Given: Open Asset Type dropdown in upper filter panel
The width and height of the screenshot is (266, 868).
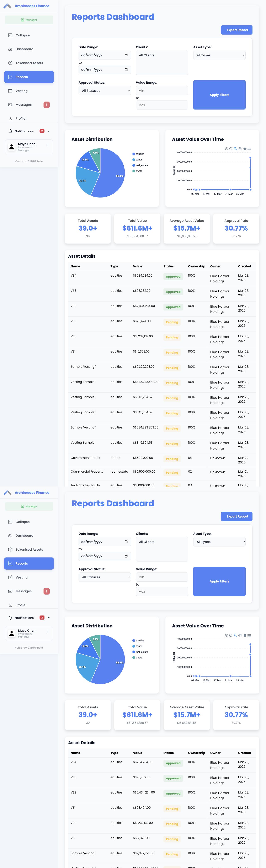Looking at the screenshot, I should [x=219, y=55].
